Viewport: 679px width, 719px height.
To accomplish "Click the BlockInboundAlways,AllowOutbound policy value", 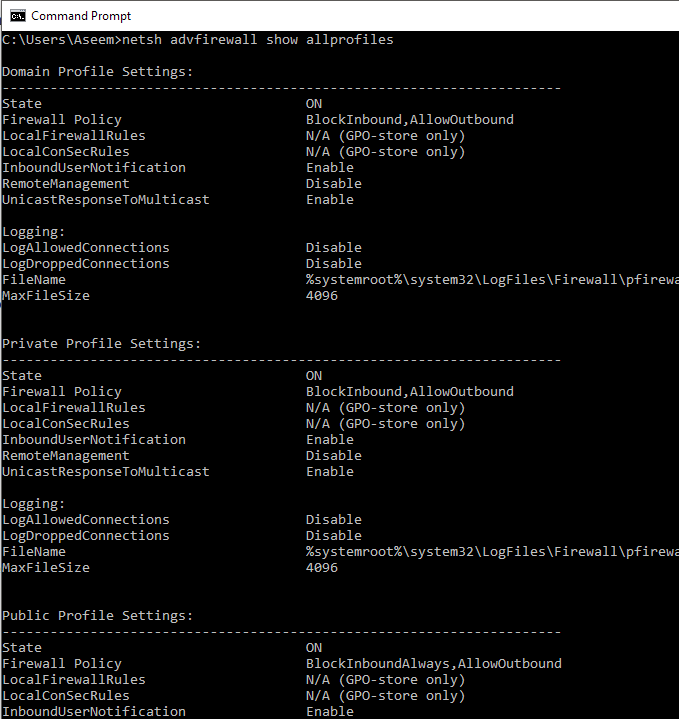I will [433, 664].
